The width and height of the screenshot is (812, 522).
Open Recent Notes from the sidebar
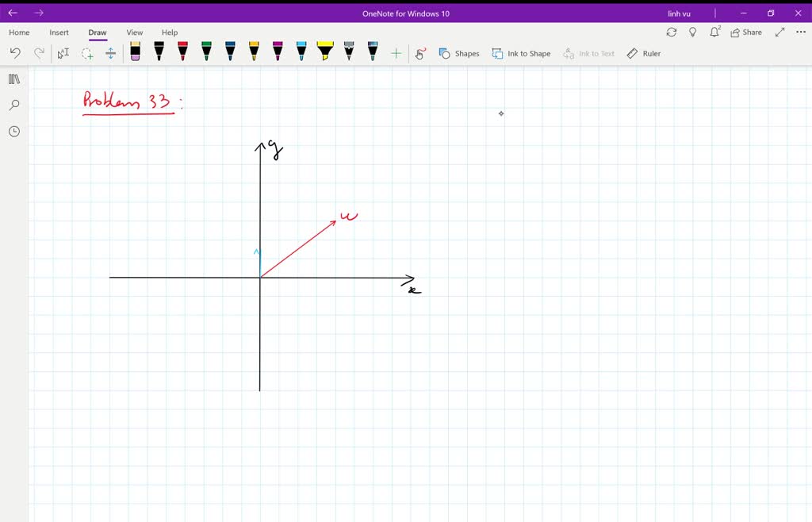13,131
